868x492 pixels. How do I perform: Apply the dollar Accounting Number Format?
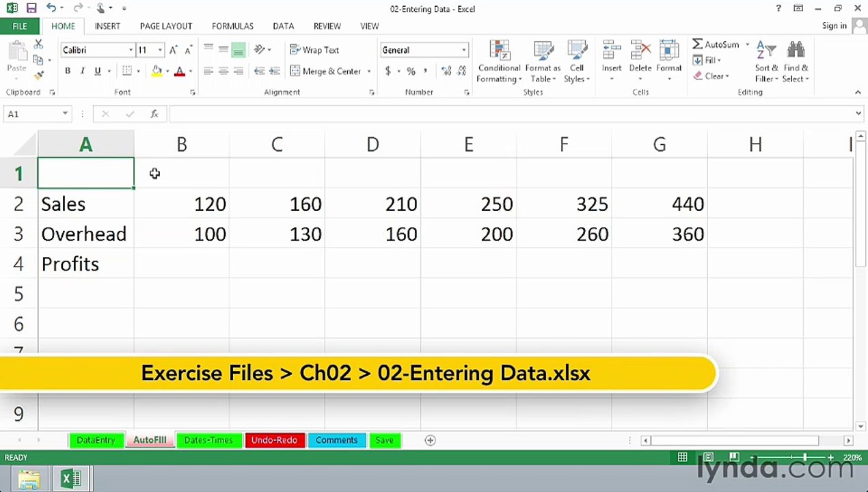pos(388,71)
